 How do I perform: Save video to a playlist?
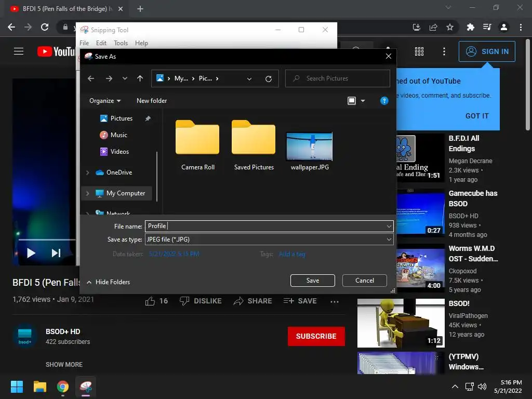[300, 301]
